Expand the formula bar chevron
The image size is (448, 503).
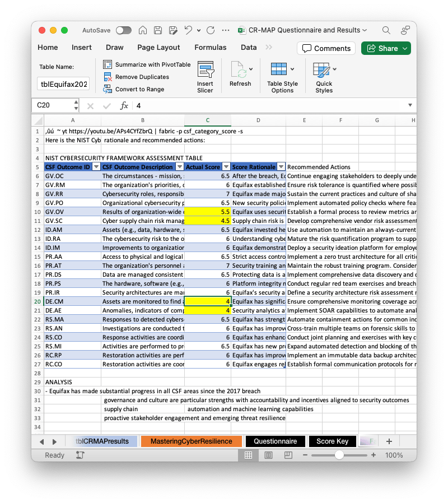(x=410, y=105)
